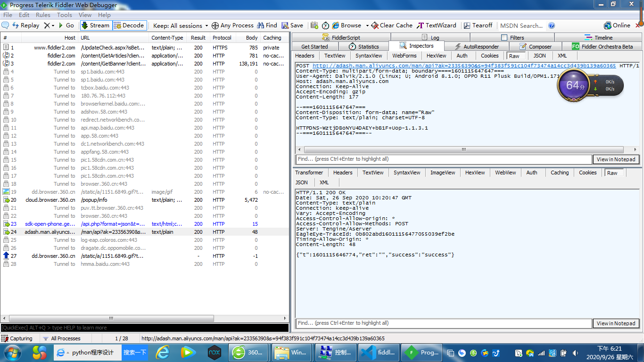644x362 pixels.
Task: Click the timer stopwatch icon
Action: coord(326,25)
